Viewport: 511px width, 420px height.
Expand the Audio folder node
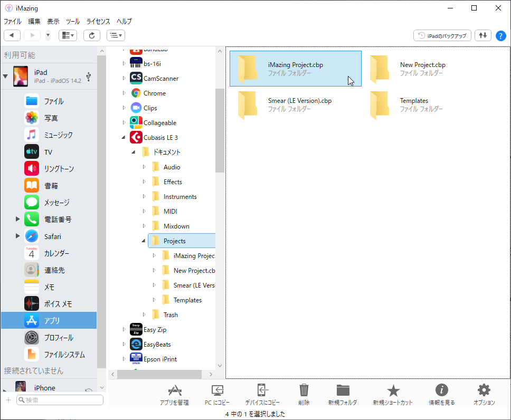pyautogui.click(x=144, y=167)
